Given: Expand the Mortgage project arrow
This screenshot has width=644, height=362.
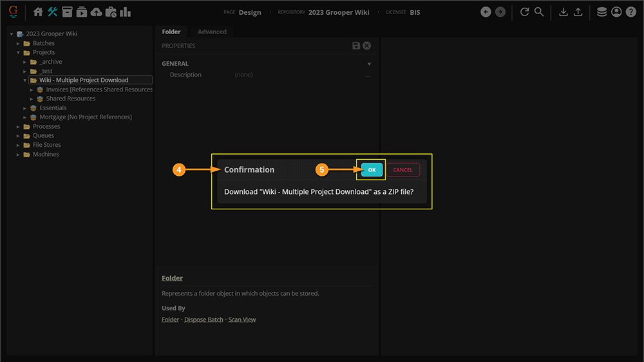Looking at the screenshot, I should [x=25, y=117].
